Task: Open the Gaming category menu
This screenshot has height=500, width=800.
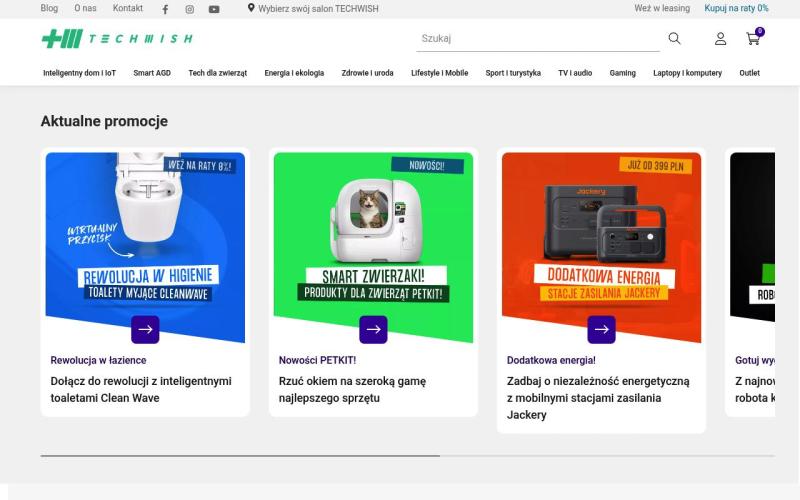Action: point(622,73)
